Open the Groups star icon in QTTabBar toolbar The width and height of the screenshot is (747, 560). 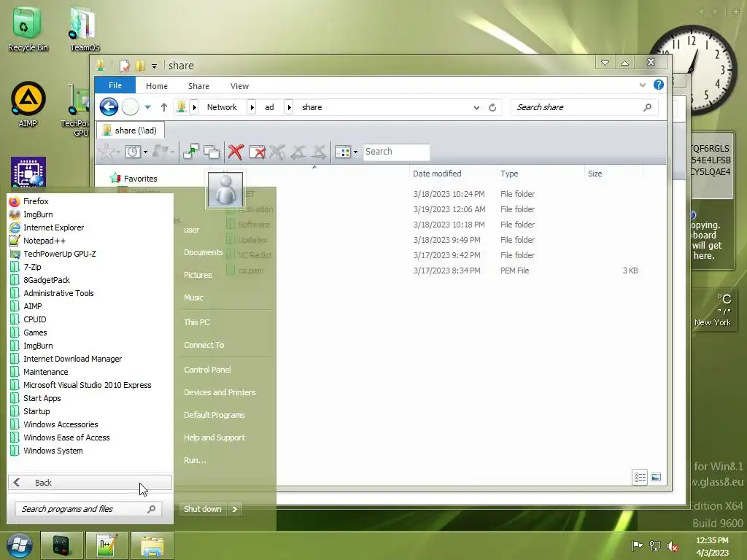(x=107, y=152)
